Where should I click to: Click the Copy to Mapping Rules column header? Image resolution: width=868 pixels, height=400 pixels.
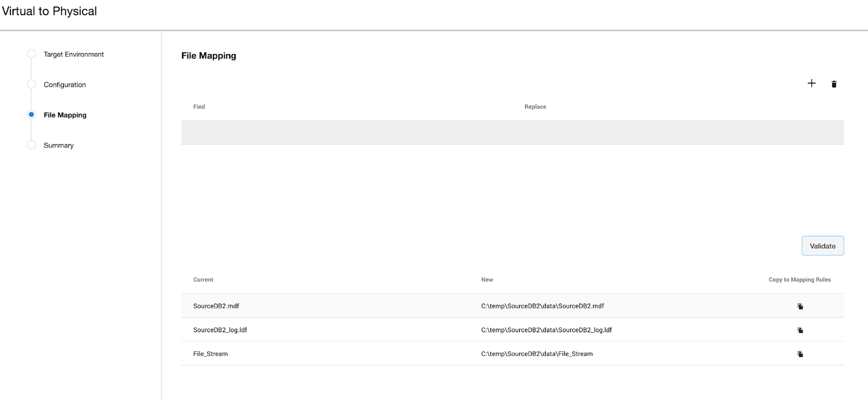click(x=800, y=280)
